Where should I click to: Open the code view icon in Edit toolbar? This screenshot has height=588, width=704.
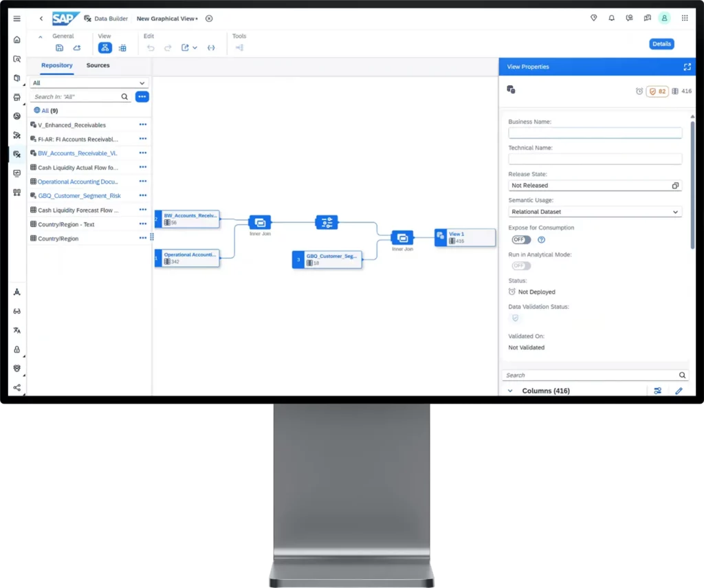click(211, 47)
